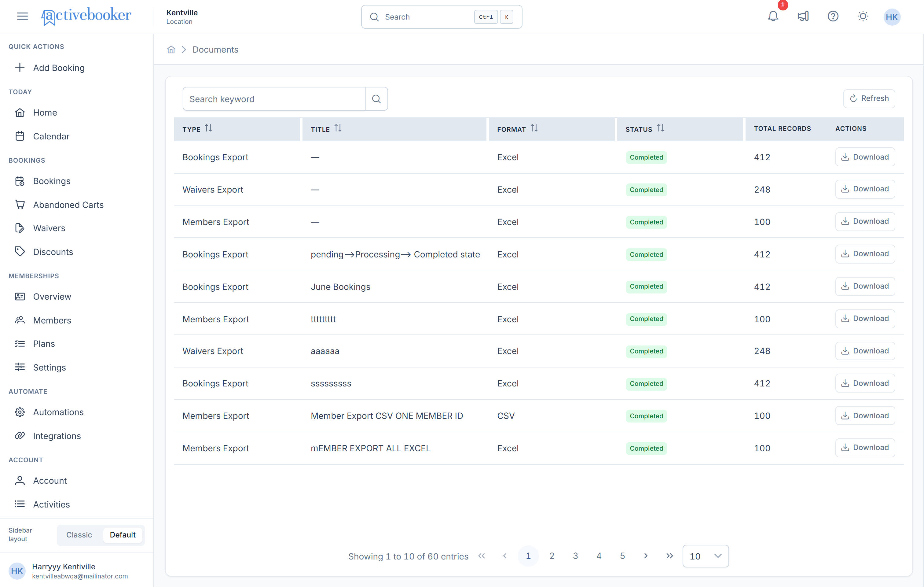The height and width of the screenshot is (587, 924).
Task: Go to the first page of results
Action: pos(482,556)
